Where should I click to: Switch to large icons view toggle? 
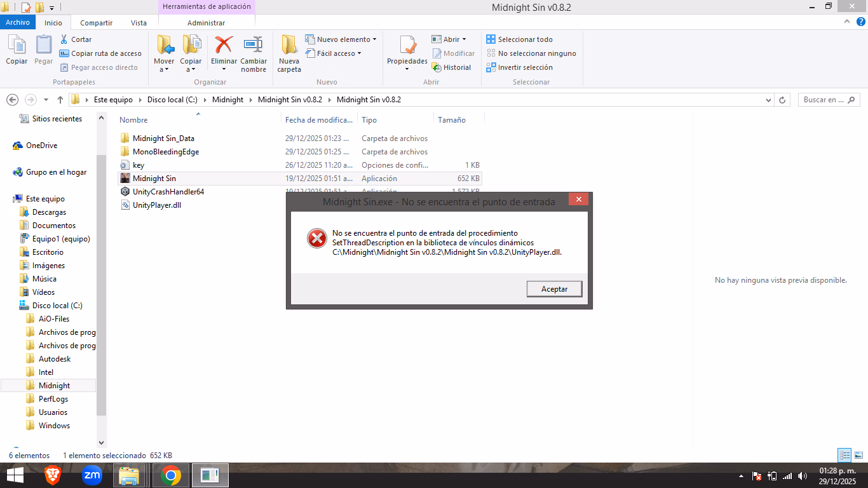pos(858,455)
